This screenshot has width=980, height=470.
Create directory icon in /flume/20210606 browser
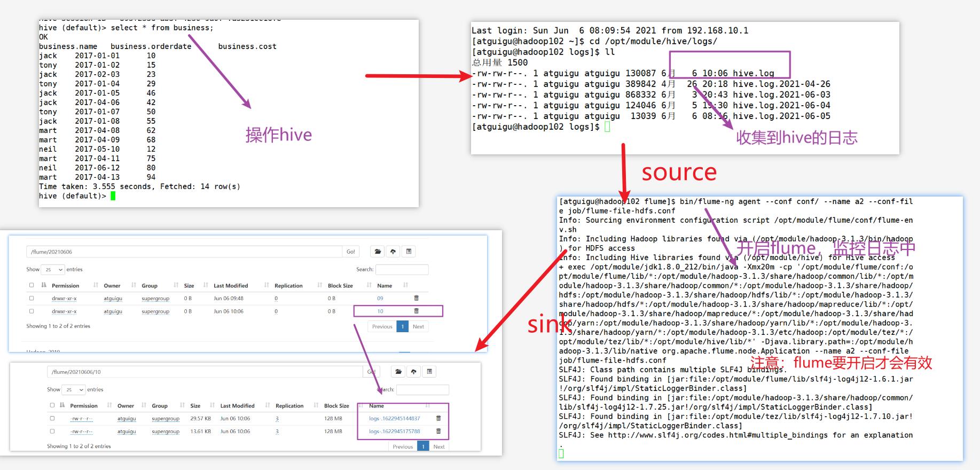378,252
